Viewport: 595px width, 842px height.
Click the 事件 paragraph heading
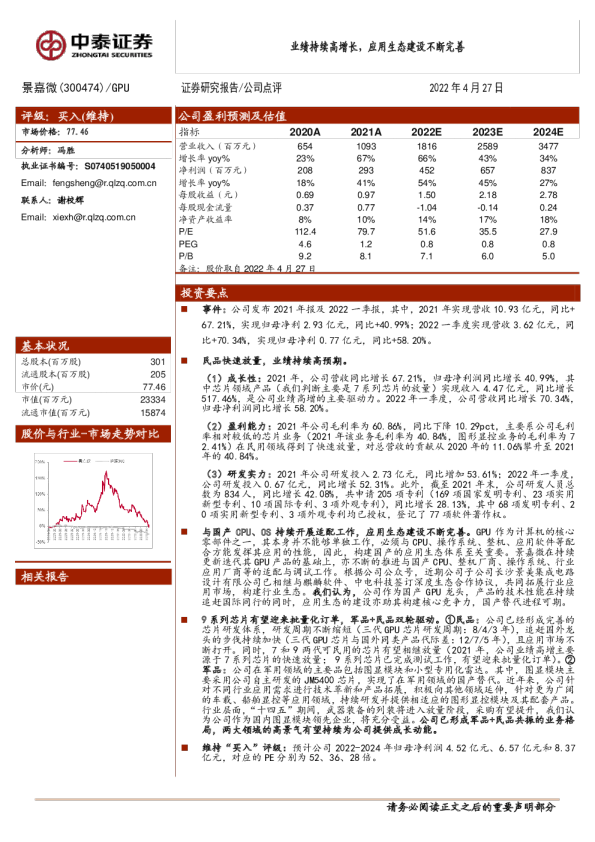[216, 310]
